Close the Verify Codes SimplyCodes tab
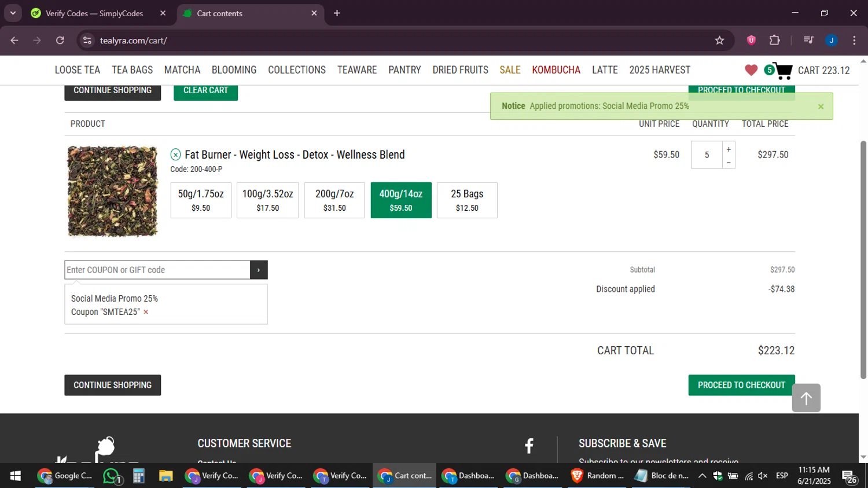Viewport: 868px width, 488px height. (x=163, y=13)
